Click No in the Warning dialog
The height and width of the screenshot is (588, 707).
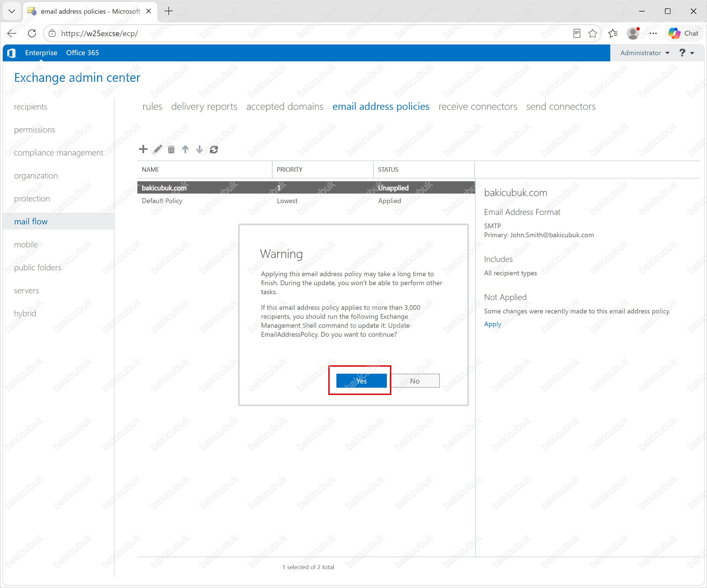point(415,381)
